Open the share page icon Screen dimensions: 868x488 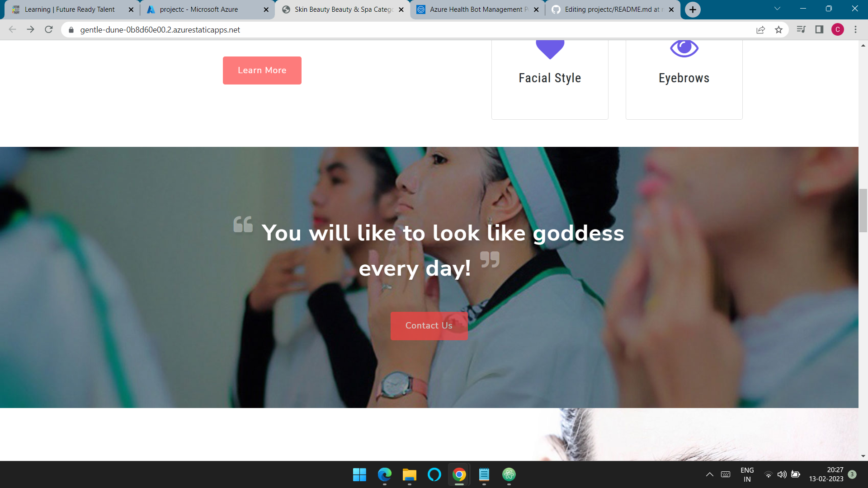coord(760,30)
